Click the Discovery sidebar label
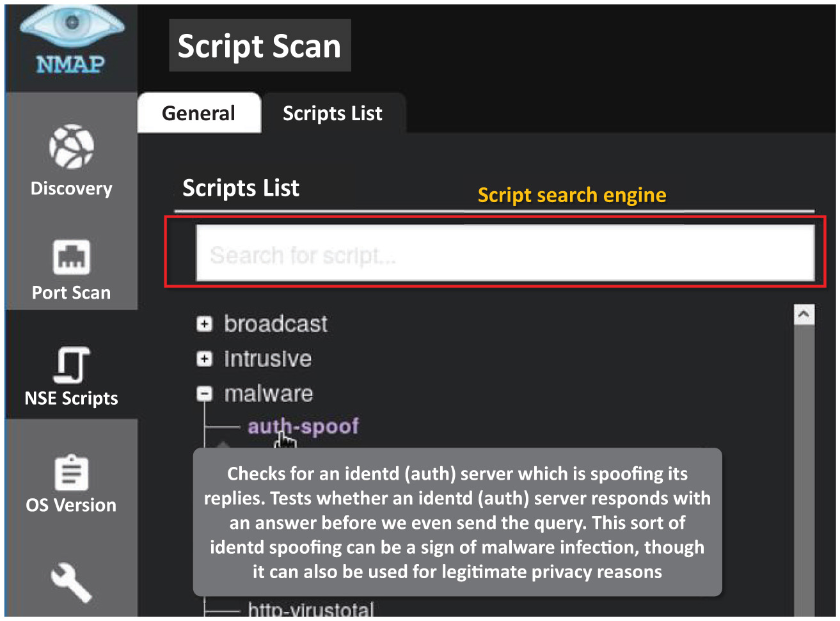 tap(71, 188)
